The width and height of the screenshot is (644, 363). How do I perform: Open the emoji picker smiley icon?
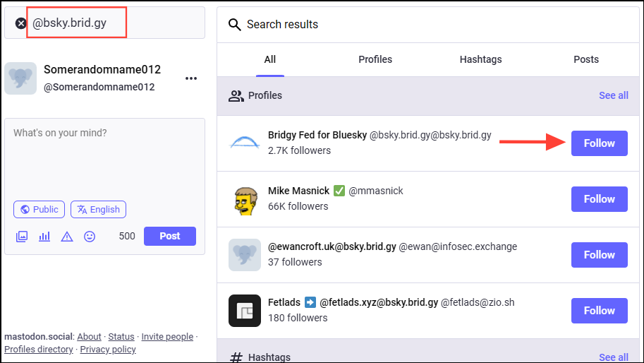click(x=90, y=237)
